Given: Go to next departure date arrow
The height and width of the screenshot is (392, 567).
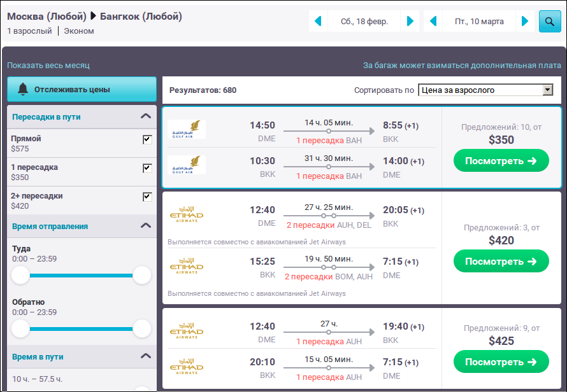Looking at the screenshot, I should (x=410, y=21).
